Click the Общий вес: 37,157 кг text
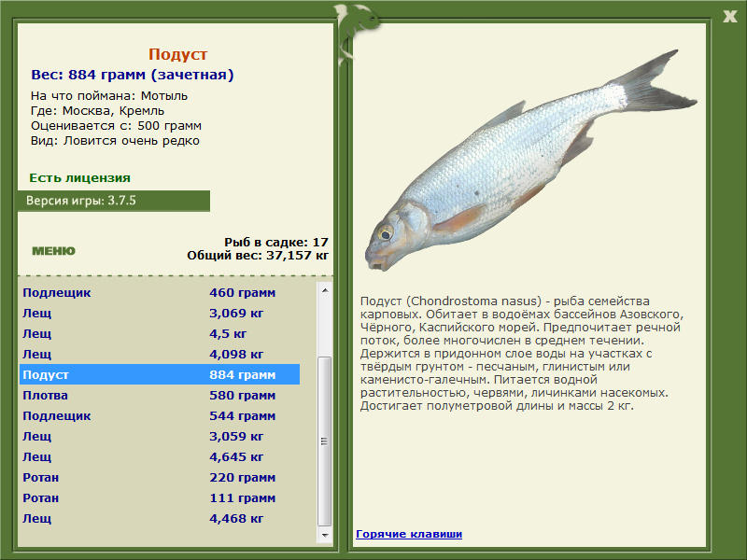 258,255
